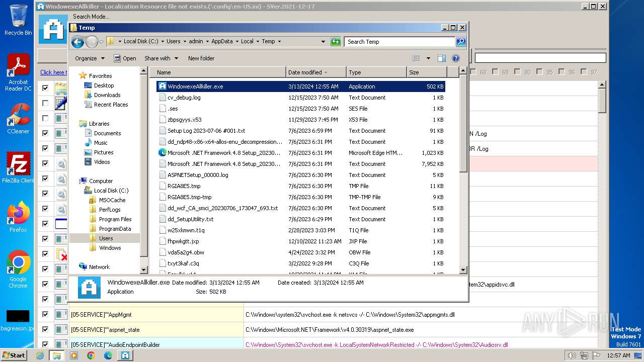
Task: Launch Acrobat Reader DC desktop icon
Action: click(x=18, y=72)
